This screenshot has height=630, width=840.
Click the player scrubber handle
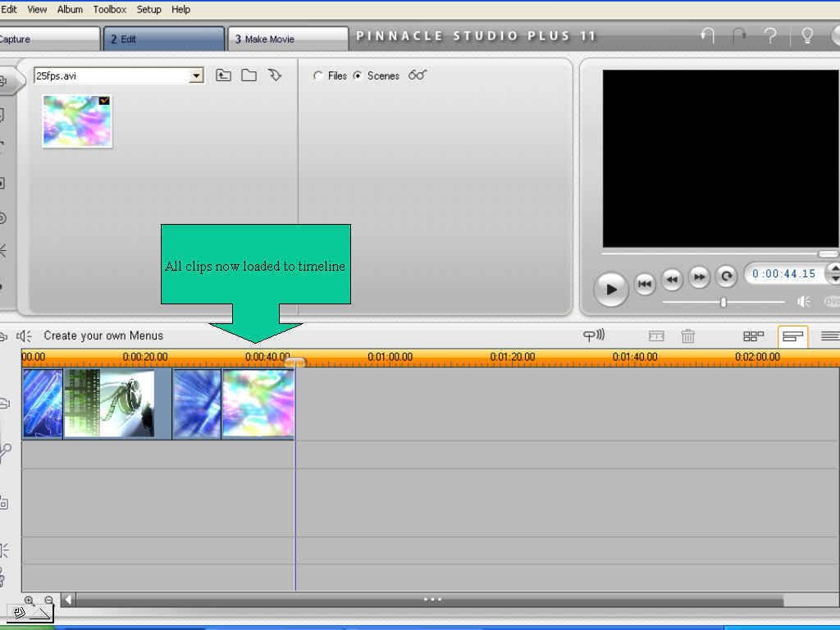point(828,254)
